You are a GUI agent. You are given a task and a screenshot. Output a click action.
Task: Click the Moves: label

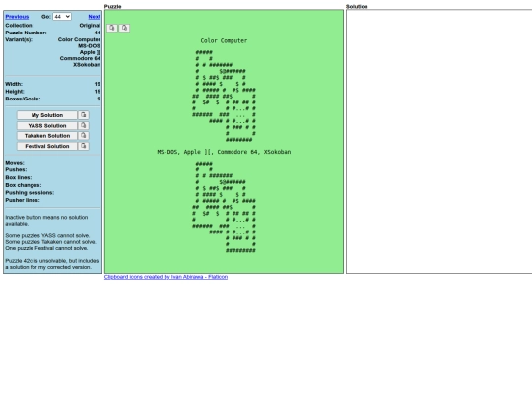15,163
